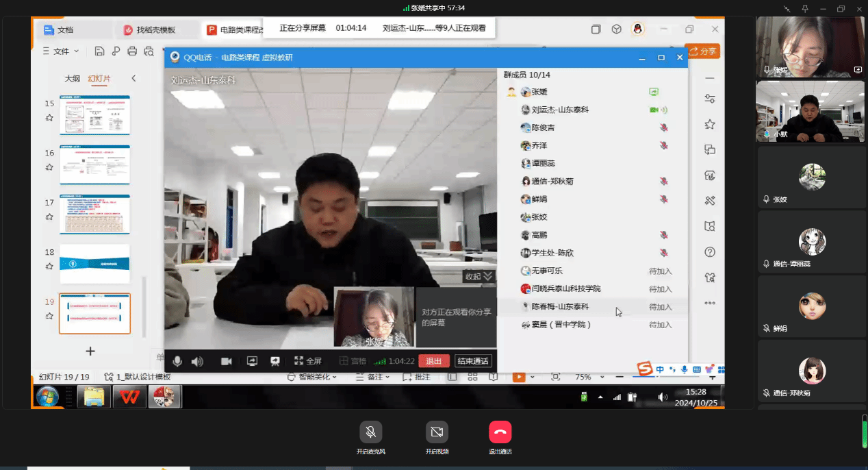Toggle the speaker in QQ call toolbar

197,361
